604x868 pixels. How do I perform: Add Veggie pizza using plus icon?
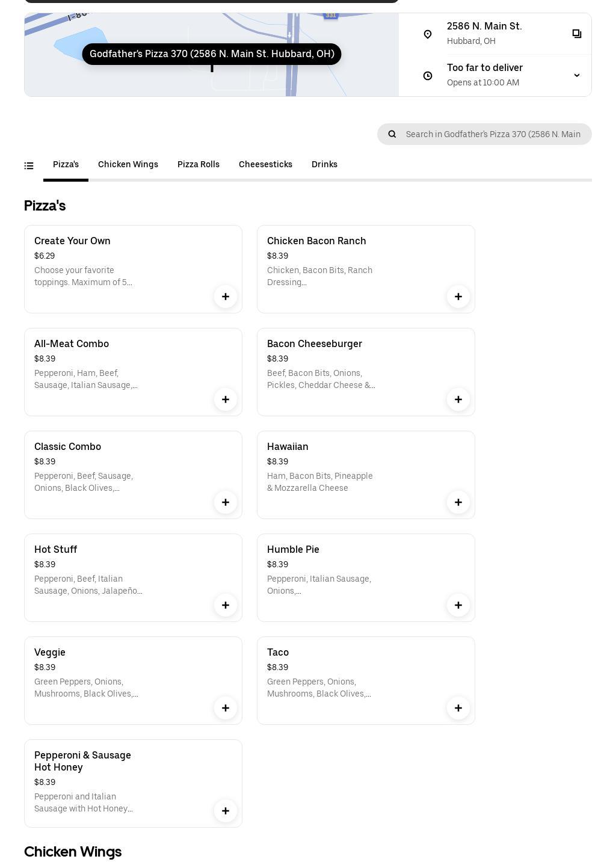(226, 708)
